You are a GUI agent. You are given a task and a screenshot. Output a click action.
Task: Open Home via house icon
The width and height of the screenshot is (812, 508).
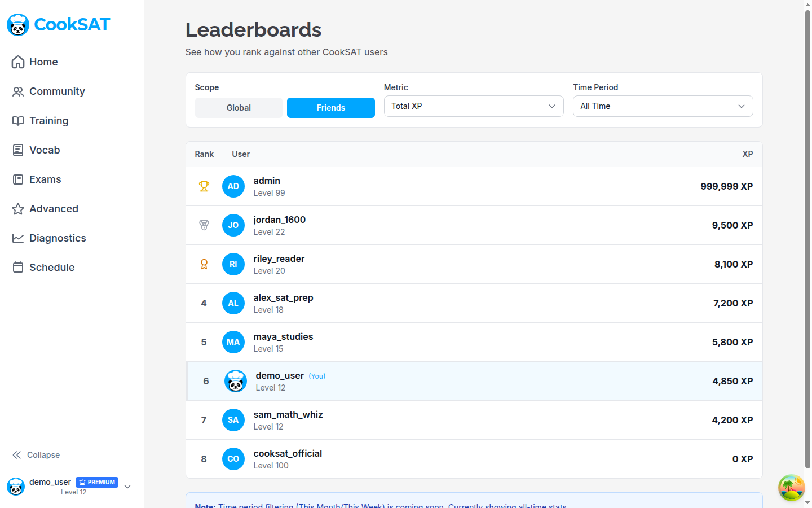(18, 62)
